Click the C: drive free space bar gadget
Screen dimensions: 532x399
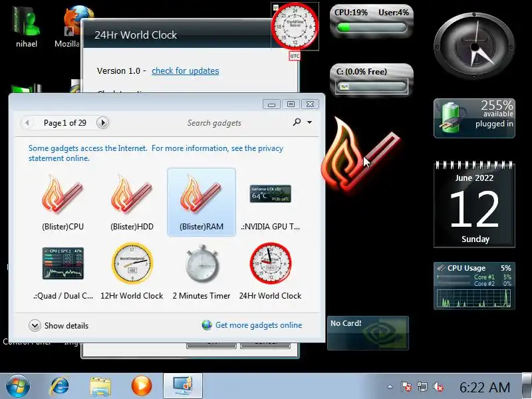click(x=372, y=80)
